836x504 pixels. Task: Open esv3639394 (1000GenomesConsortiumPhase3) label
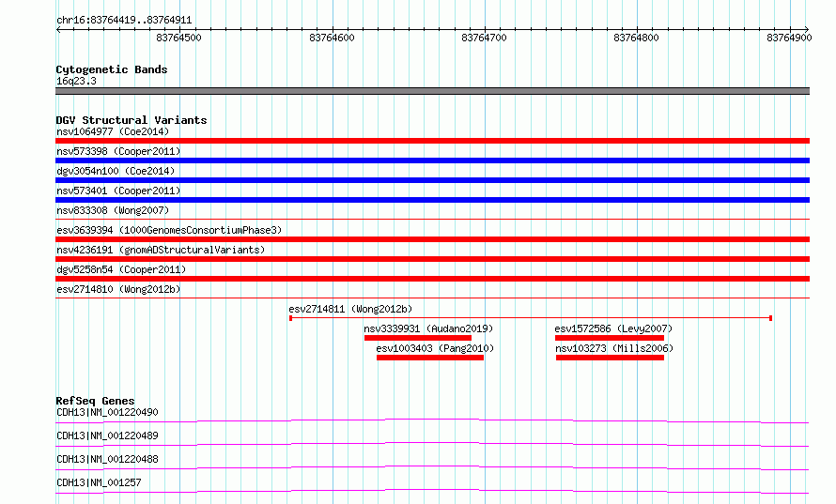click(169, 230)
